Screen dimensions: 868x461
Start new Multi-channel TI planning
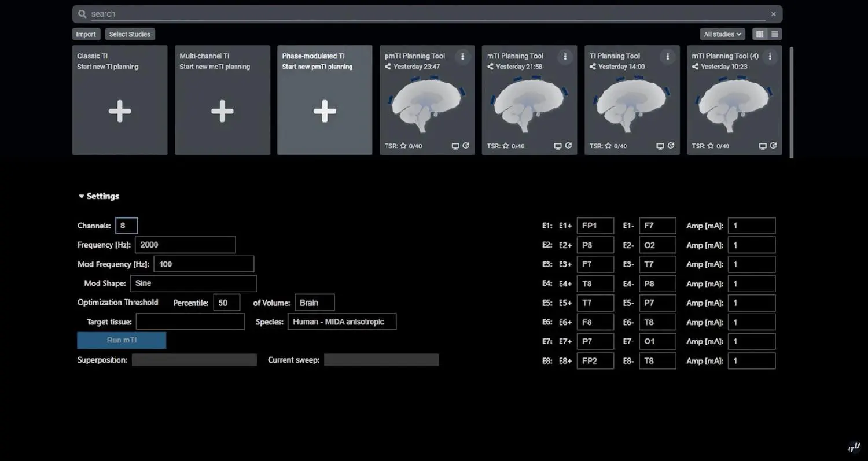[x=222, y=111]
